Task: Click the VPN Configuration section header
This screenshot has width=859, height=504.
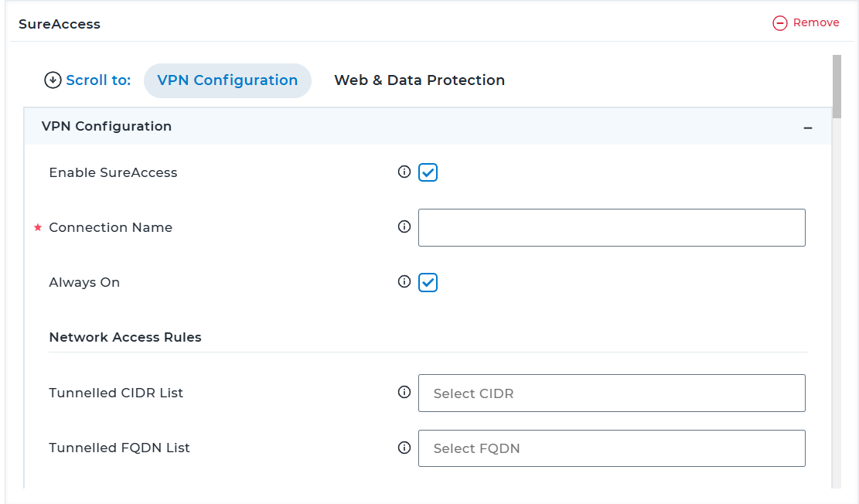Action: (428, 127)
